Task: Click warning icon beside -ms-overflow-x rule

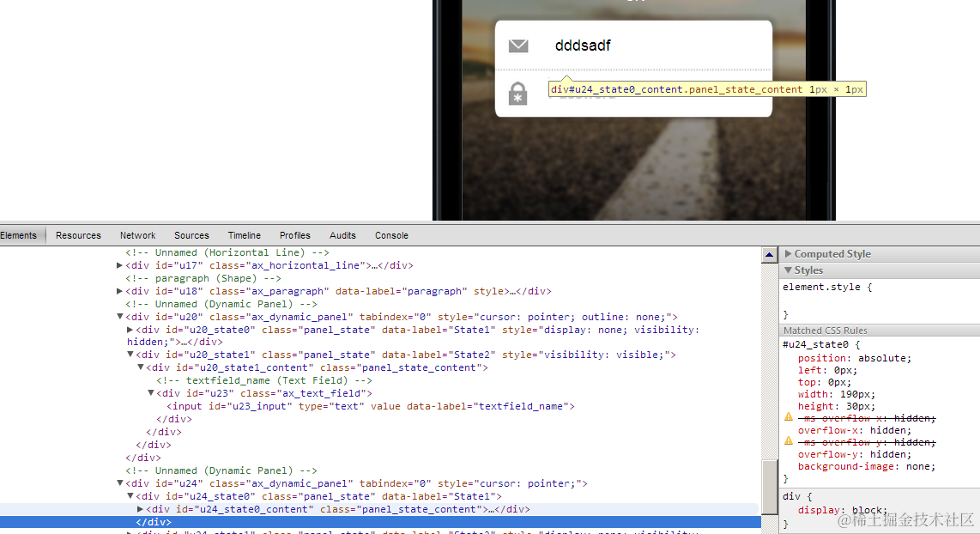Action: [x=789, y=418]
